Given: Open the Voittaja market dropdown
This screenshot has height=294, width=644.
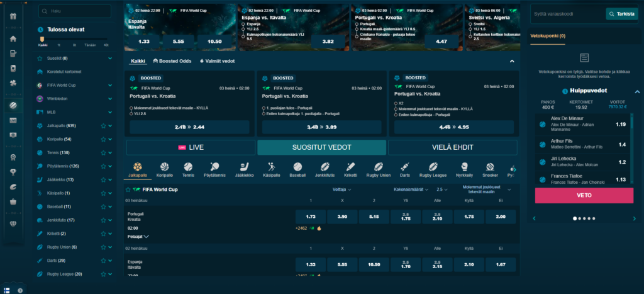Looking at the screenshot, I should [341, 189].
